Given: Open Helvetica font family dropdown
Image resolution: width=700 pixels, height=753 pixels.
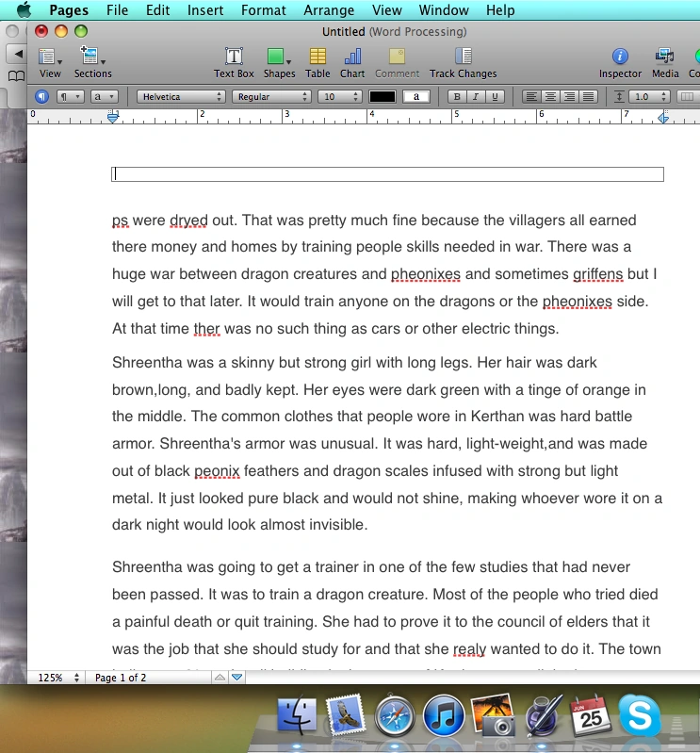Looking at the screenshot, I should tap(181, 96).
